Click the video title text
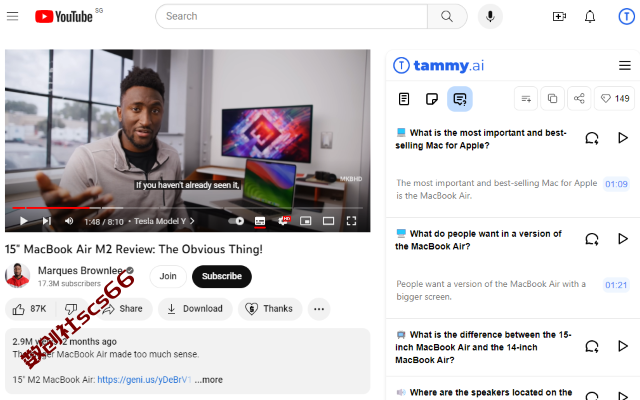This screenshot has height=400, width=640. tap(134, 249)
